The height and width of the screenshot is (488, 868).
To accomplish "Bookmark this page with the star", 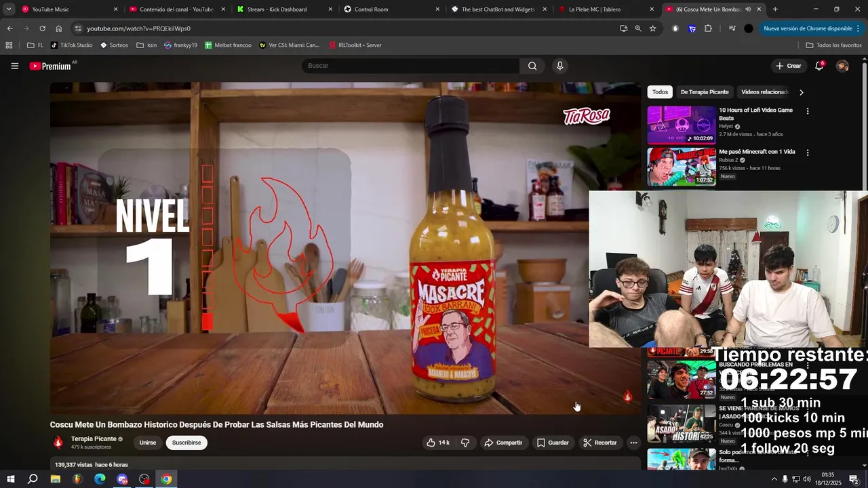I will [x=652, y=28].
